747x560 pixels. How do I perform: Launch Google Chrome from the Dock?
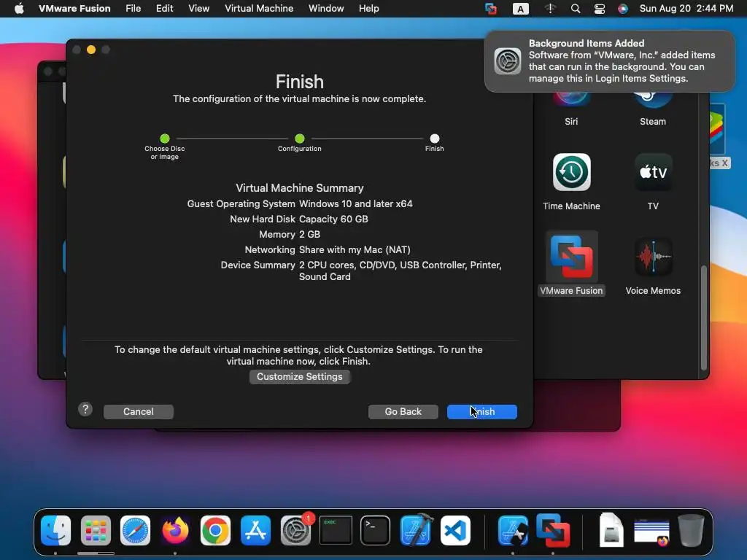coord(215,530)
